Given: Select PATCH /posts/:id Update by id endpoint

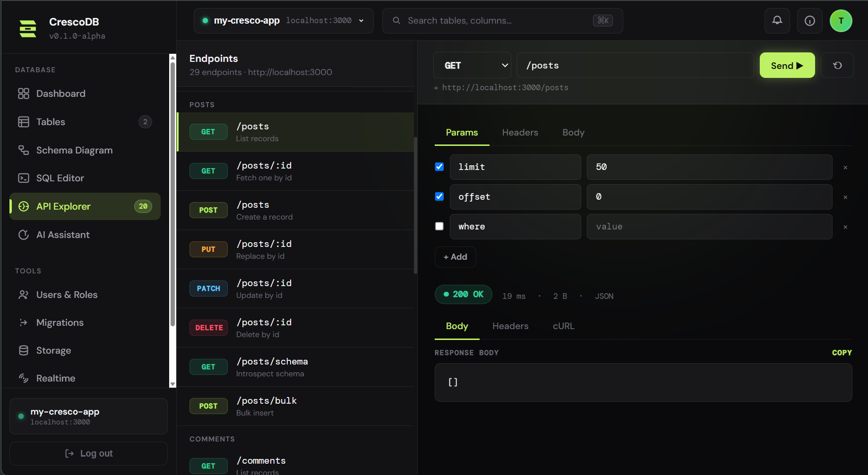Looking at the screenshot, I should click(x=296, y=288).
